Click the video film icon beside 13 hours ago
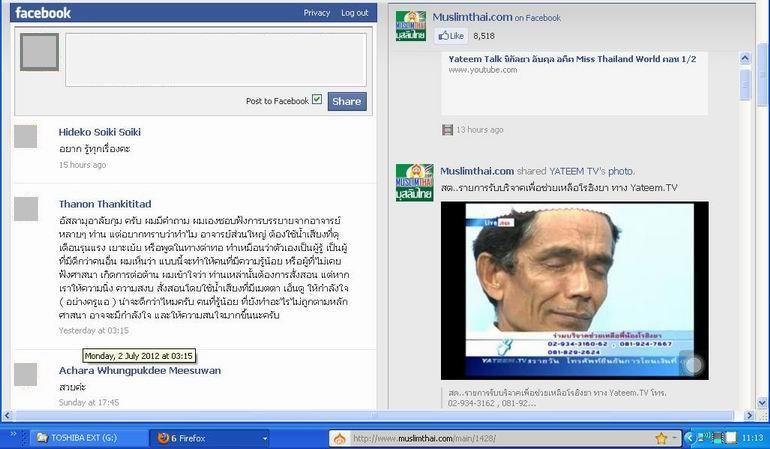The height and width of the screenshot is (449, 770). [447, 130]
